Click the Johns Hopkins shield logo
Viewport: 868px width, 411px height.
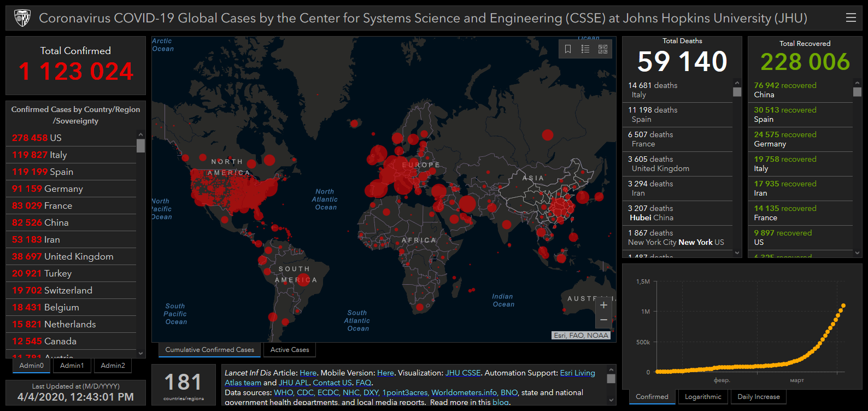click(22, 18)
